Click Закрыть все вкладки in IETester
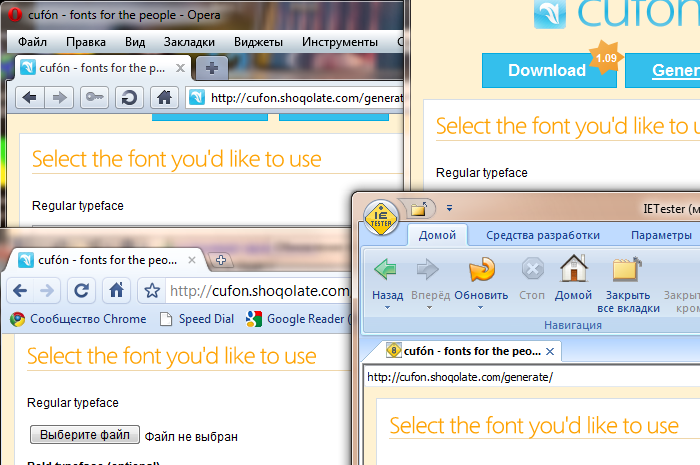 pyautogui.click(x=628, y=283)
